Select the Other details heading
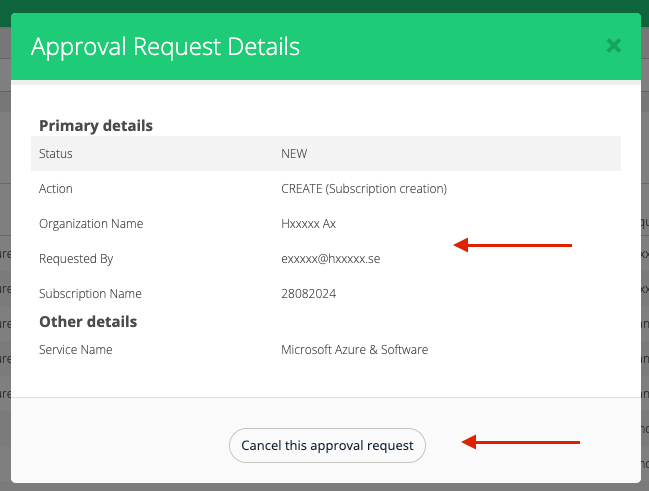 click(88, 322)
